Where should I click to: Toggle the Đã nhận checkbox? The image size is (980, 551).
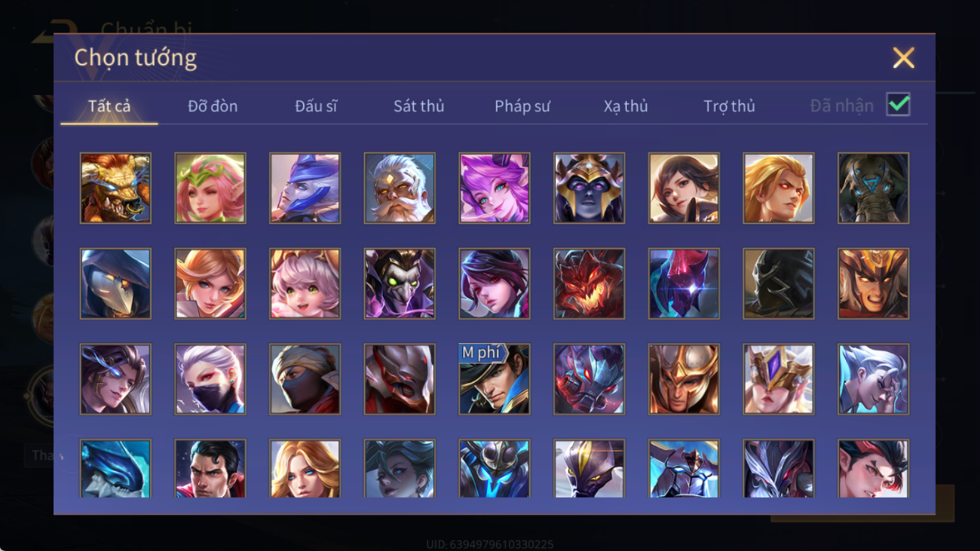pos(898,105)
